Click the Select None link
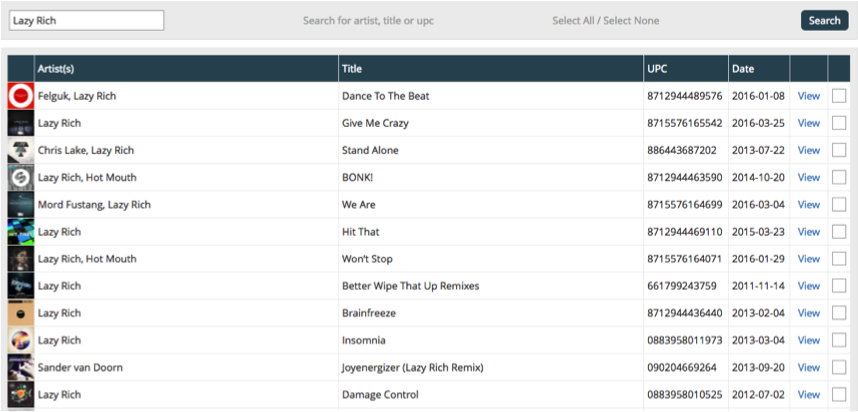This screenshot has height=412, width=858. pyautogui.click(x=631, y=21)
